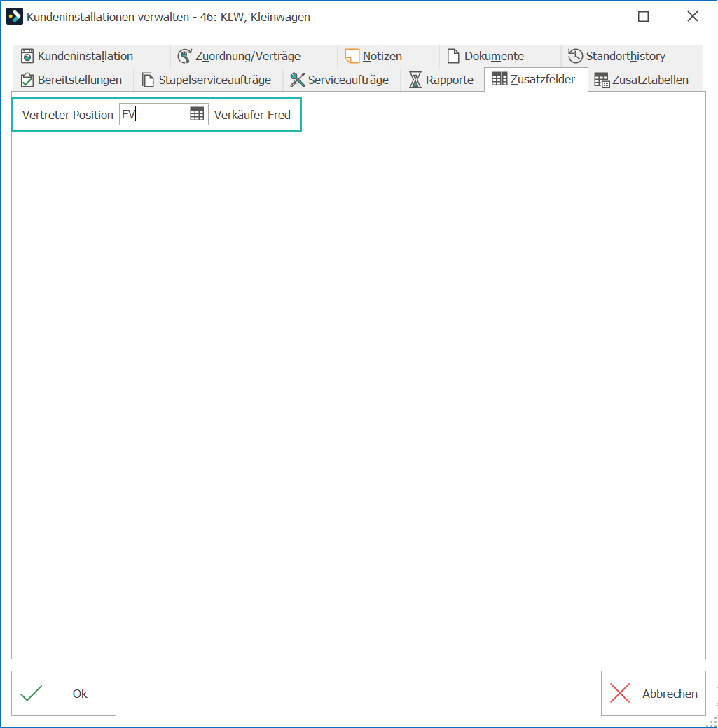Switch to the Zuordnung/Verträge tab
Screen dimensions: 718x728
click(254, 56)
